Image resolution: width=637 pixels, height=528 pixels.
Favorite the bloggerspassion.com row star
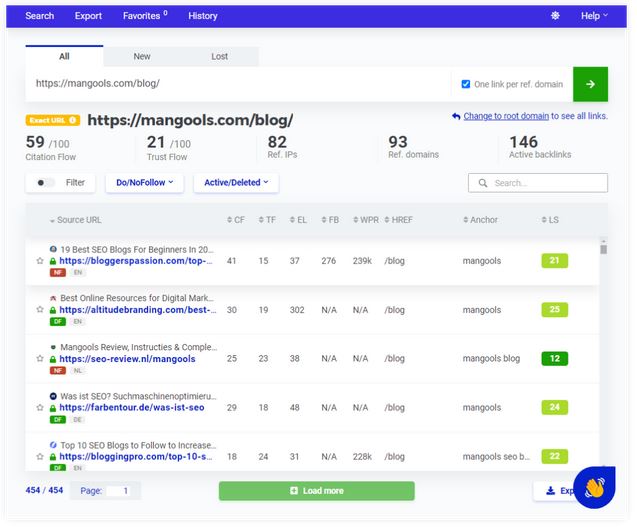coord(40,261)
